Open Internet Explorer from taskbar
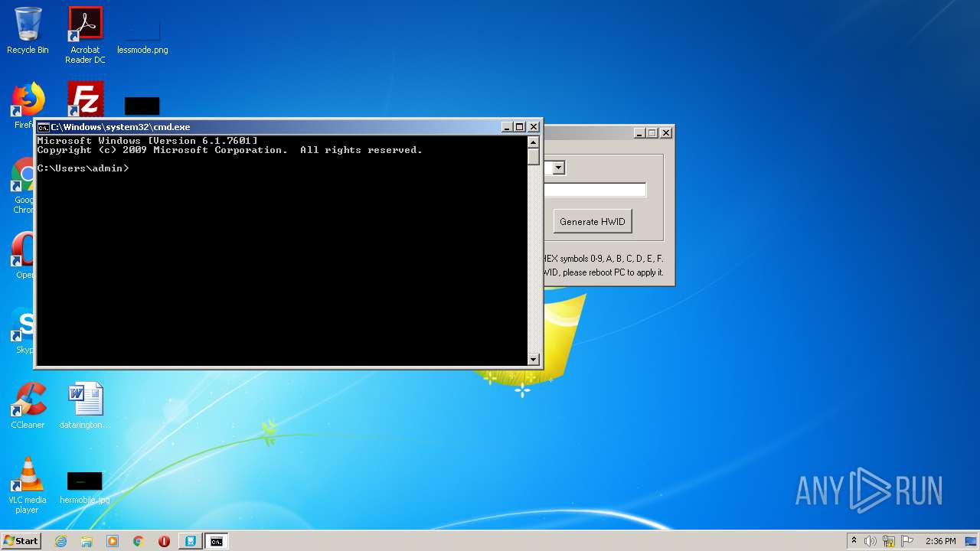The image size is (980, 551). click(60, 541)
